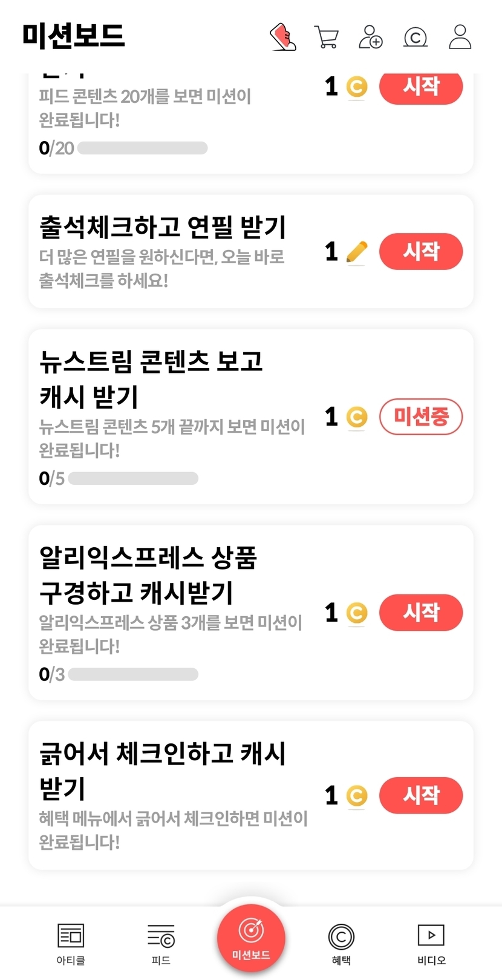The image size is (502, 980).
Task: Open the cash coin icon in header
Action: [x=416, y=37]
